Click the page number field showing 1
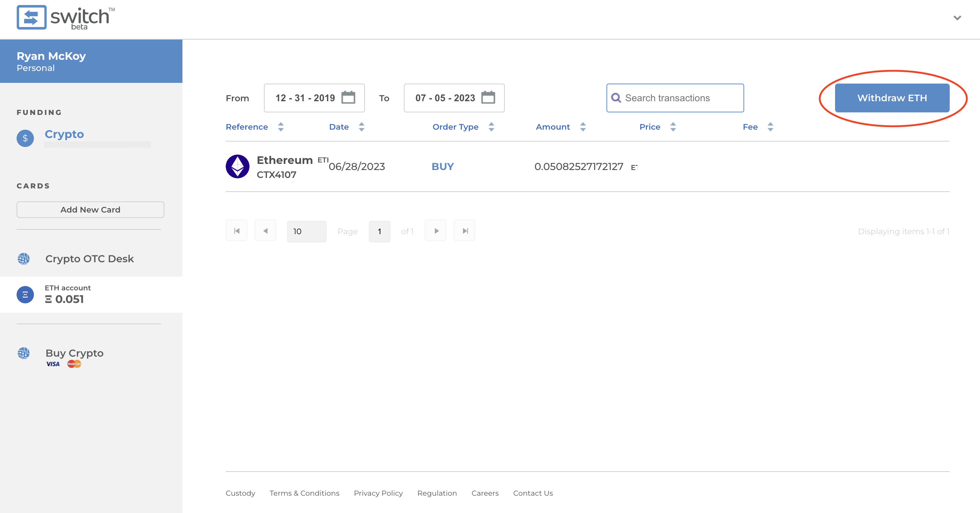The width and height of the screenshot is (980, 513). tap(379, 231)
